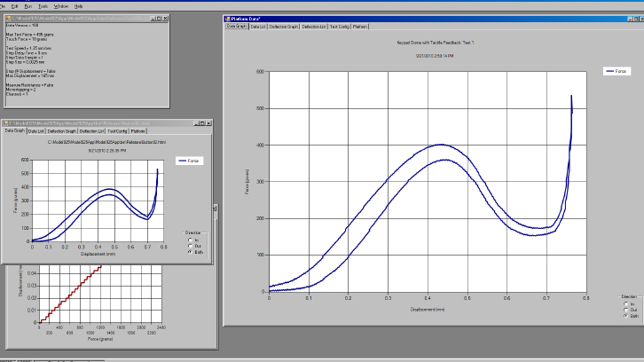Open the Help menu

tap(78, 5)
